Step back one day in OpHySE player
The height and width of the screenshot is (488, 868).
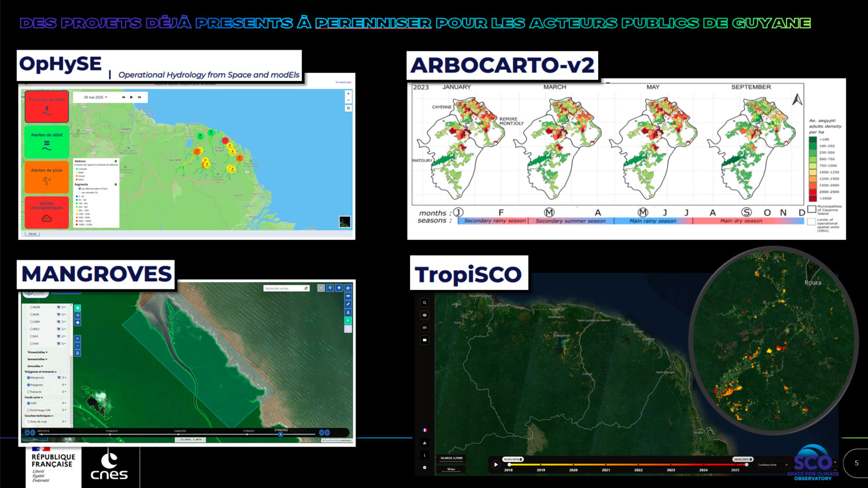[123, 97]
